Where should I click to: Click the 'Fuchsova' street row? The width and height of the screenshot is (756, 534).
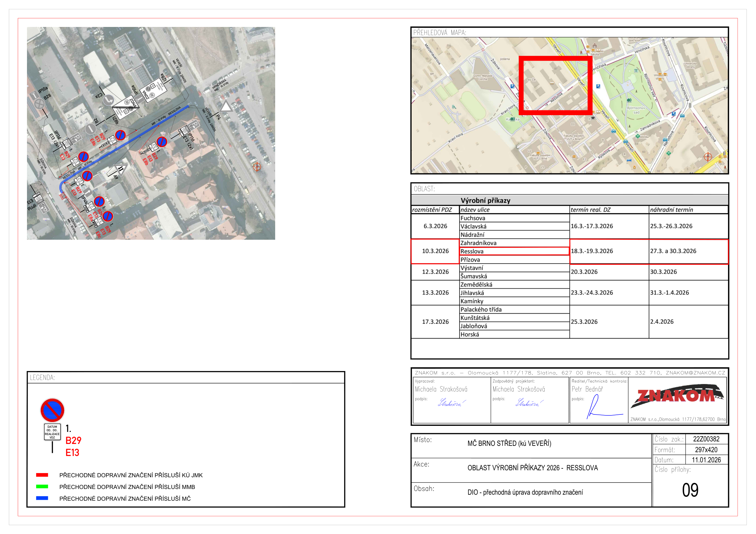[515, 218]
